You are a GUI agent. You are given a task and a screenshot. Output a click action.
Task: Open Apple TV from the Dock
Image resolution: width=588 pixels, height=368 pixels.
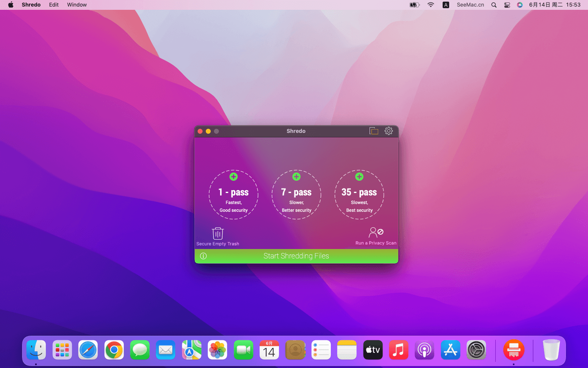tap(373, 350)
